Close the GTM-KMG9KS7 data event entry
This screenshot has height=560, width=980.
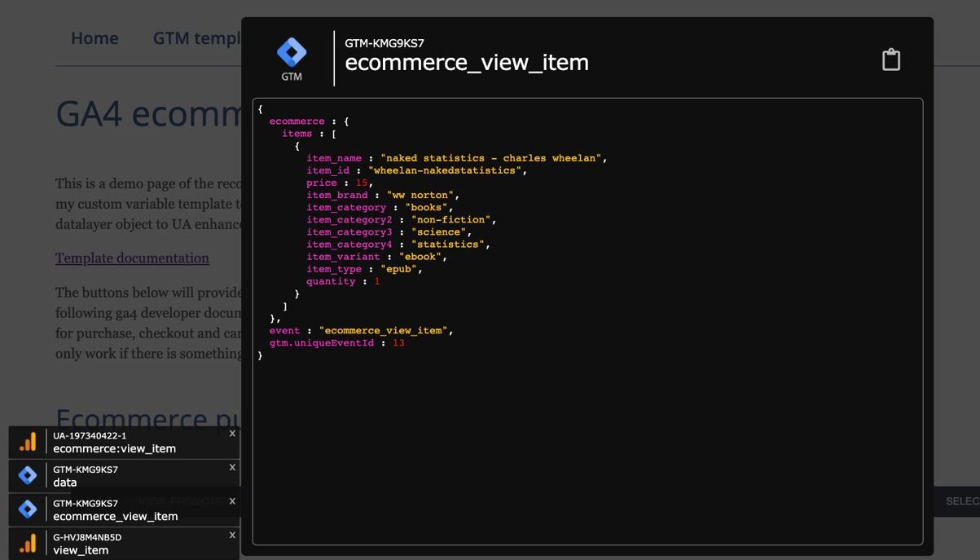232,467
